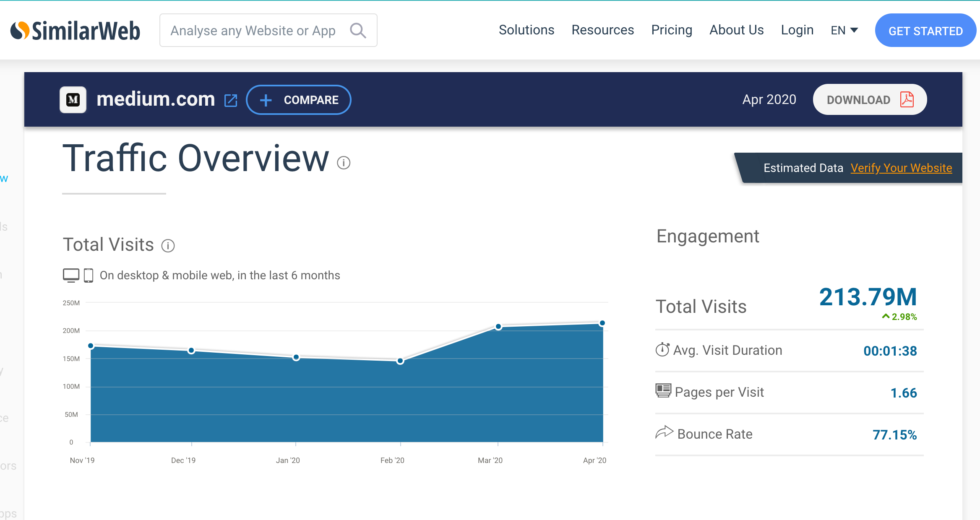Select the Apr '20 chart data point
Screen dimensions: 980x520
pyautogui.click(x=602, y=323)
